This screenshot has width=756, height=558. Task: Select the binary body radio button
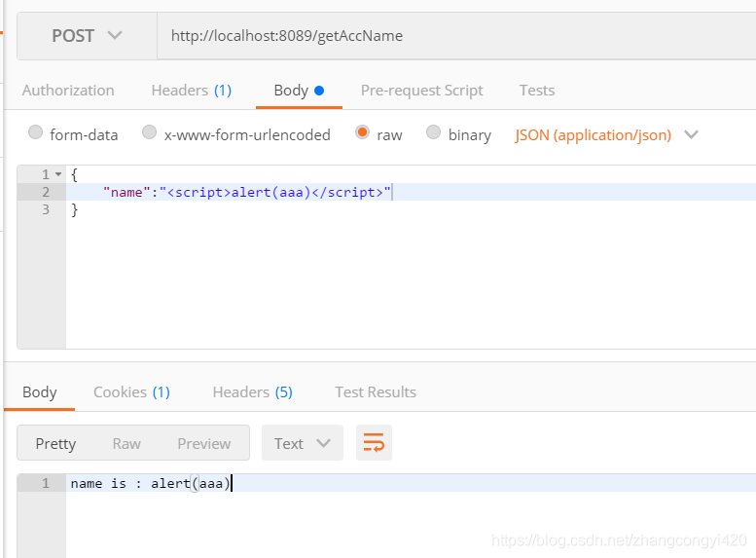434,133
